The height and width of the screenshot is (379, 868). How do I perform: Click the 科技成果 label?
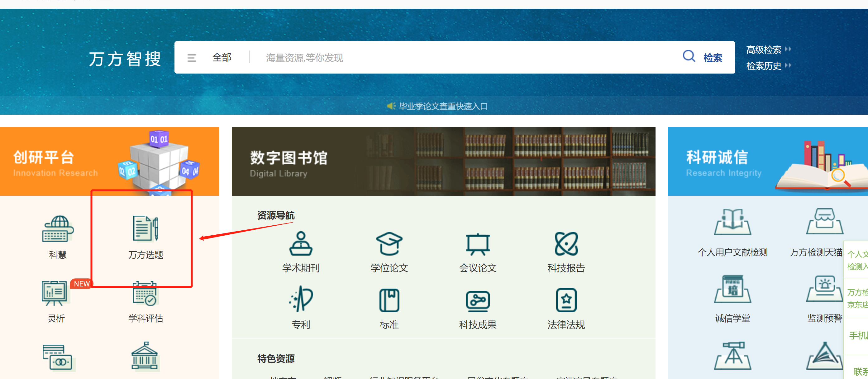point(478,325)
